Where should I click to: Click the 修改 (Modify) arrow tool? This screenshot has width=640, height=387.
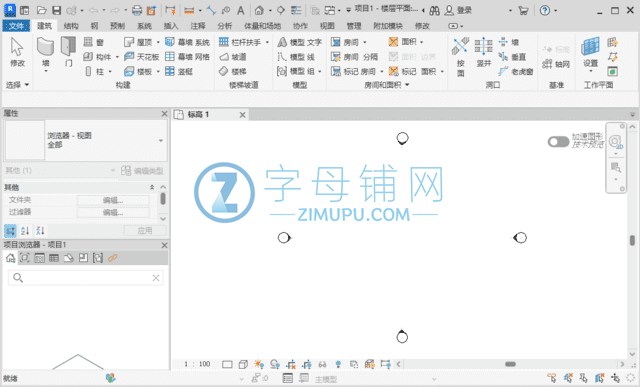pos(17,52)
